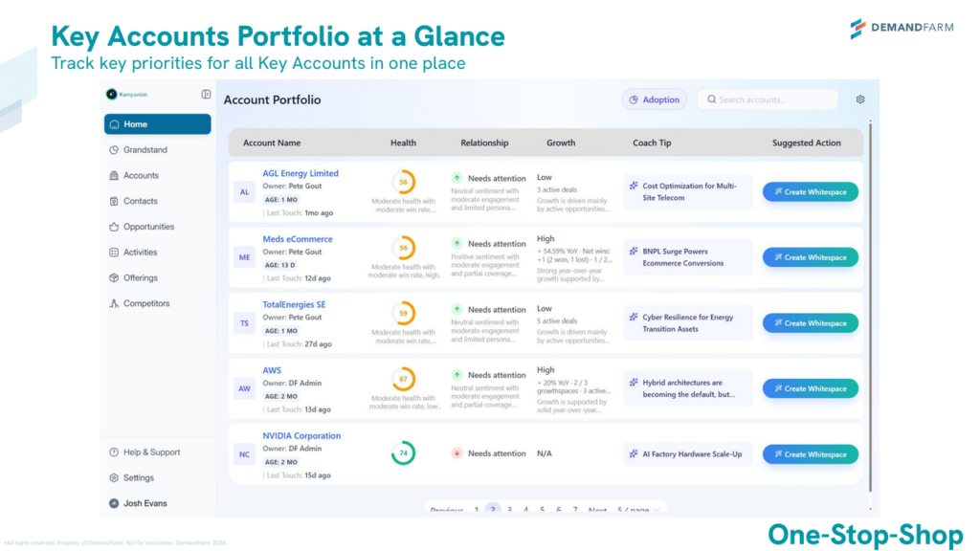This screenshot has height=551, width=980.
Task: Open the Contacts page
Action: click(140, 201)
